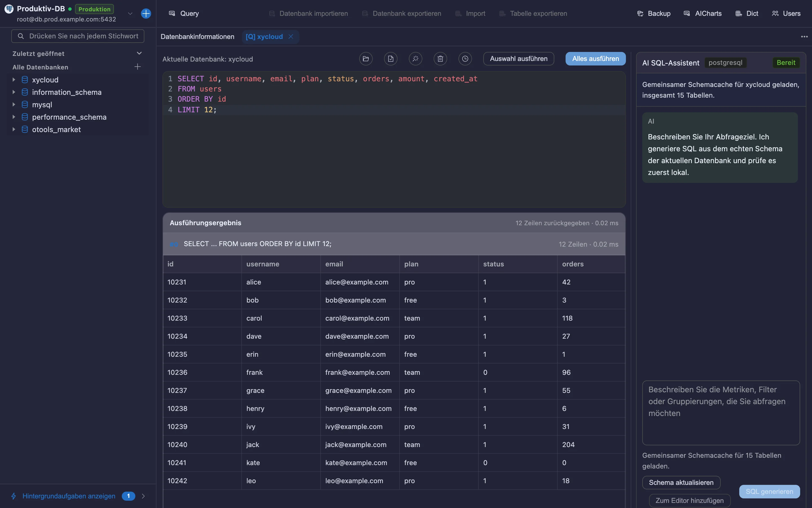Click the Produktiv-DB PostgreSQL elephant icon
Viewport: 812px width, 508px height.
(9, 9)
